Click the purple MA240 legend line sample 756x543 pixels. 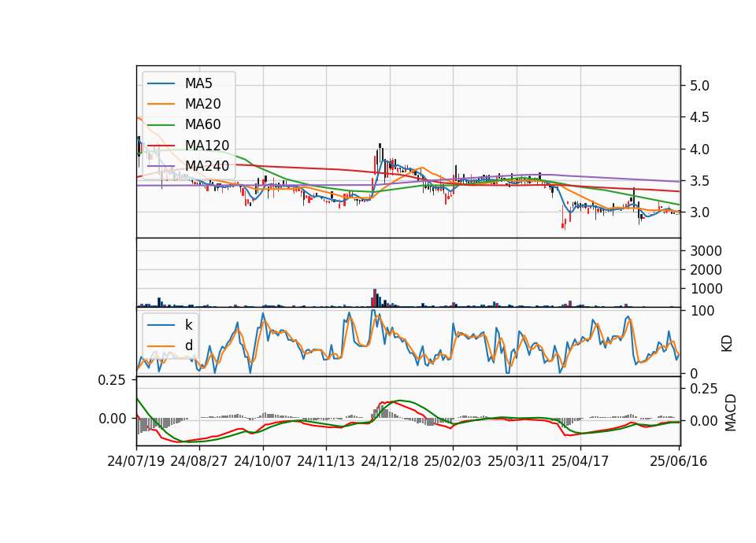point(161,166)
